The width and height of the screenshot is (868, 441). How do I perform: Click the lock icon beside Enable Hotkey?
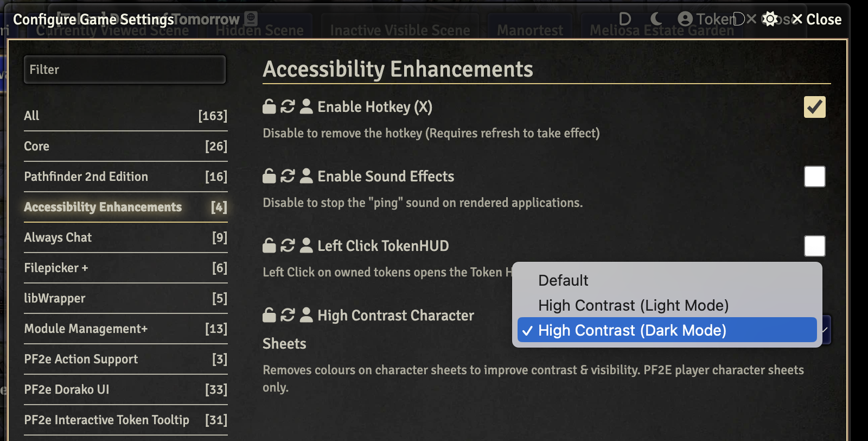click(269, 106)
